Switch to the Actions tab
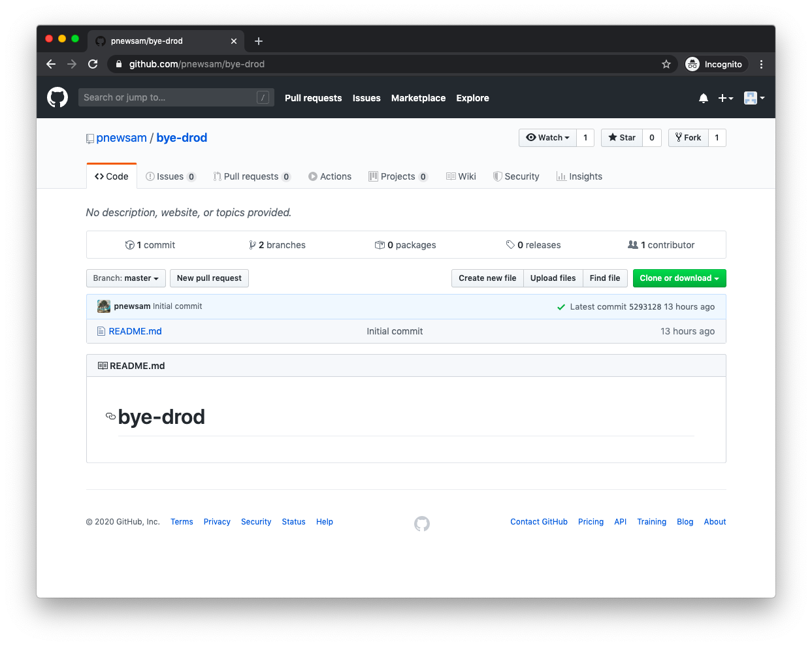This screenshot has height=646, width=812. coord(330,176)
